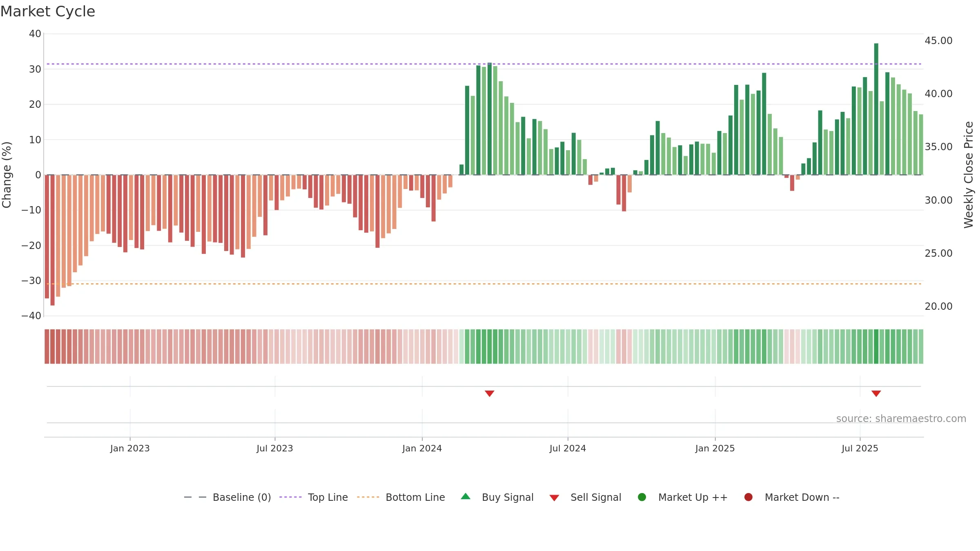Click the Market Down -- legend label
The width and height of the screenshot is (980, 551).
pos(802,497)
